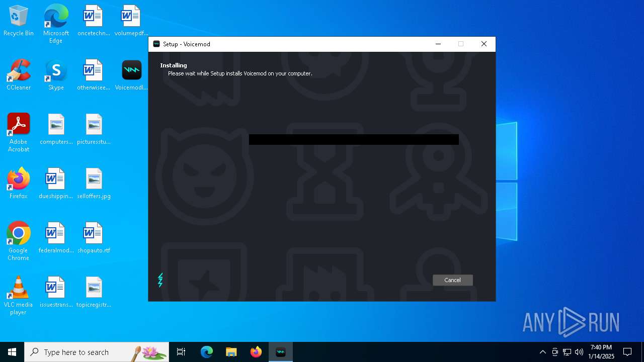Image resolution: width=644 pixels, height=362 pixels.
Task: Select the otherwisee... Word document
Action: [94, 75]
